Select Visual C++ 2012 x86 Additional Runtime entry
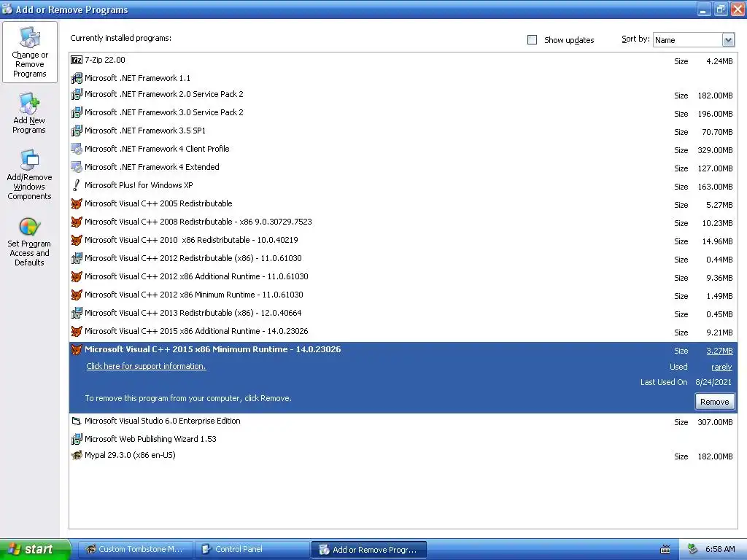Screen dimensions: 747x560 (403, 277)
